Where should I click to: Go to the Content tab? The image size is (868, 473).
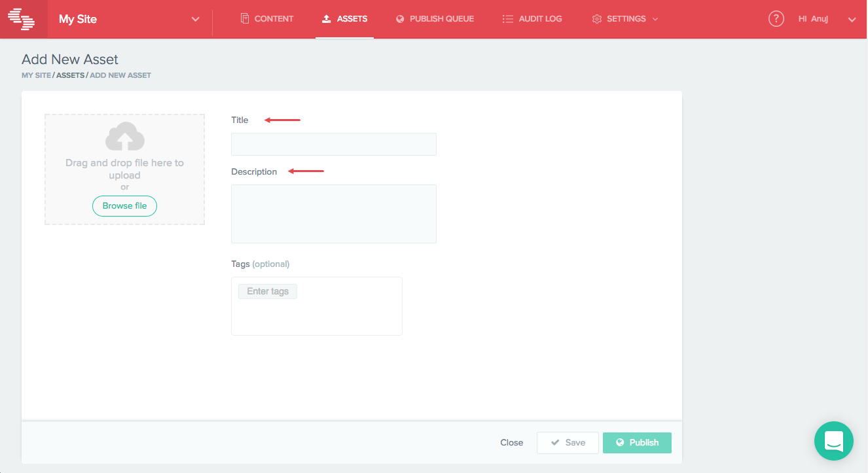click(267, 19)
